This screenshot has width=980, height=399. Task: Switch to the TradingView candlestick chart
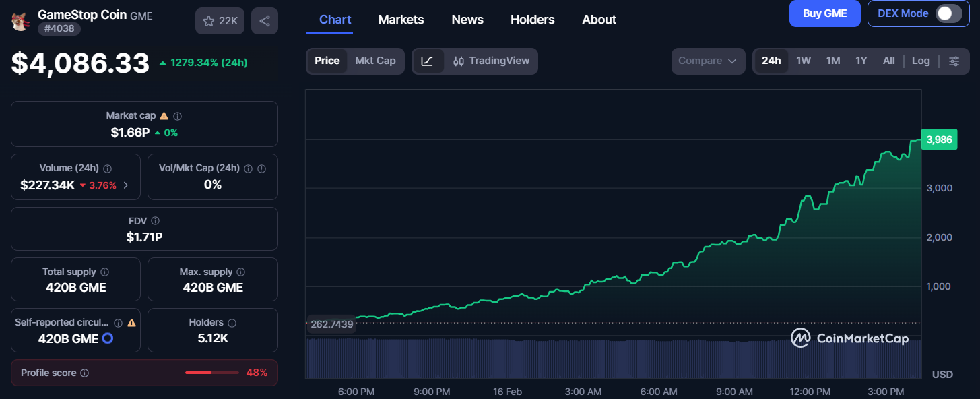tap(491, 61)
